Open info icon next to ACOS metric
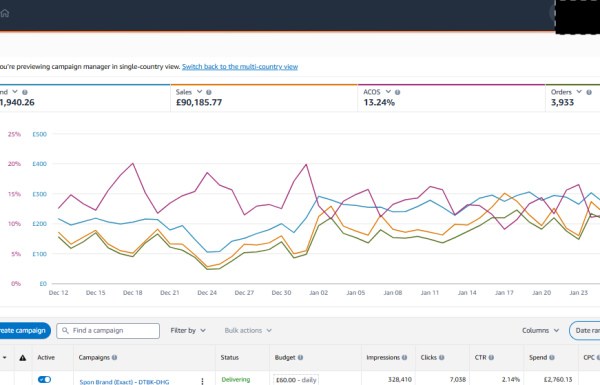Screen dimensions: 600x385 point(398,92)
